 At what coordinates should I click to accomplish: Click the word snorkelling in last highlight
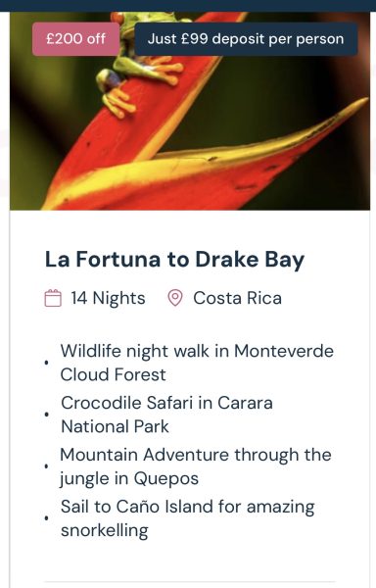(105, 530)
